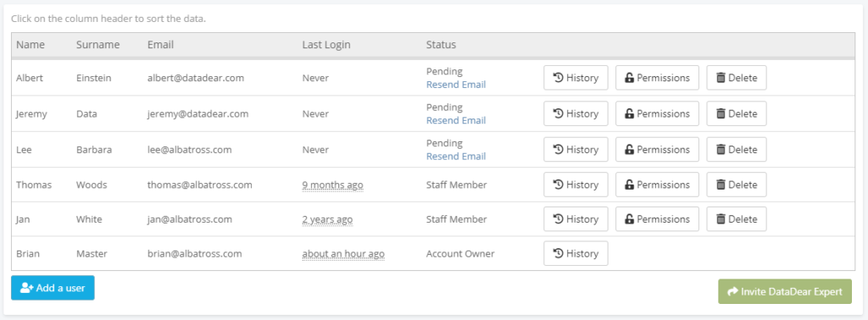
Task: Click the add-person icon on Add a user
Action: [27, 288]
